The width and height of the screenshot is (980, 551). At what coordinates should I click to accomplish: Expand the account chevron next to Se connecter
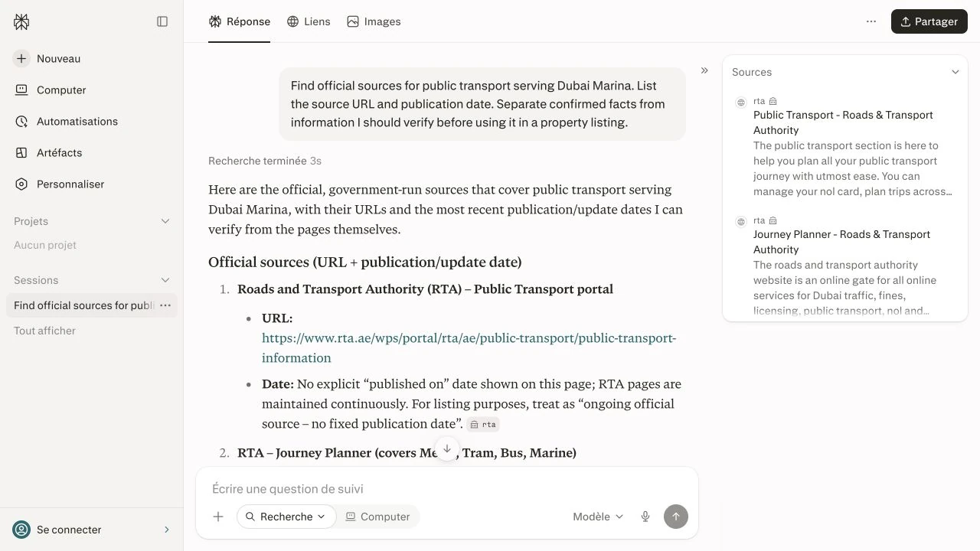point(167,530)
